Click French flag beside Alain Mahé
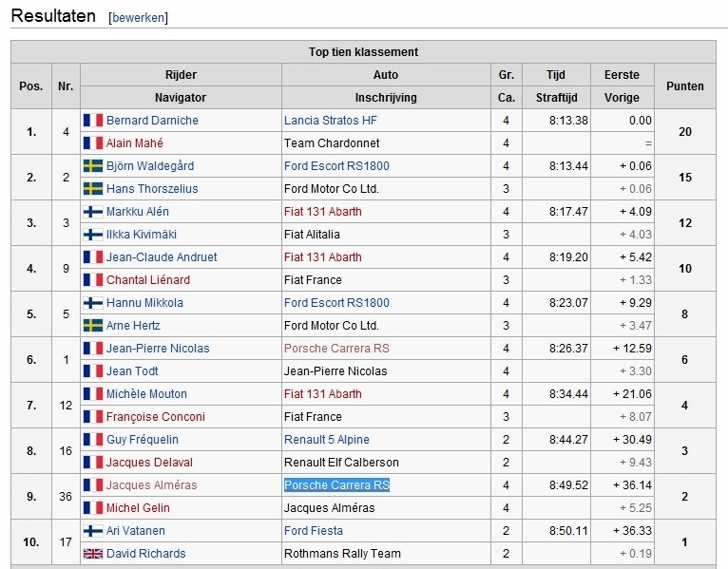This screenshot has height=569, width=728. coord(93,142)
